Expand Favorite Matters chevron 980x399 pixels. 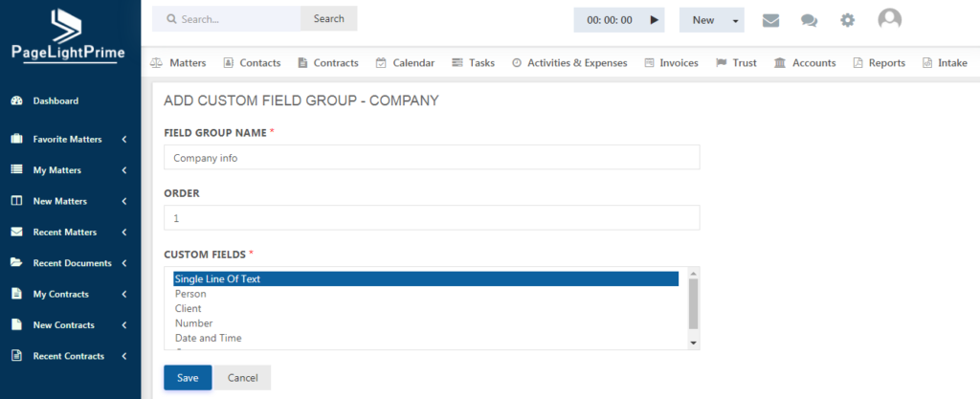[x=124, y=140]
